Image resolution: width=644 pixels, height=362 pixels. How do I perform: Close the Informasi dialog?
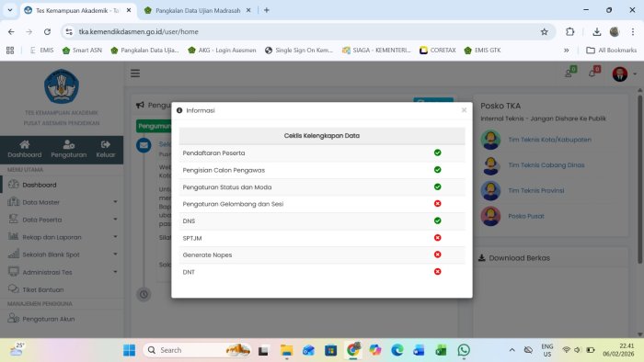coord(464,110)
